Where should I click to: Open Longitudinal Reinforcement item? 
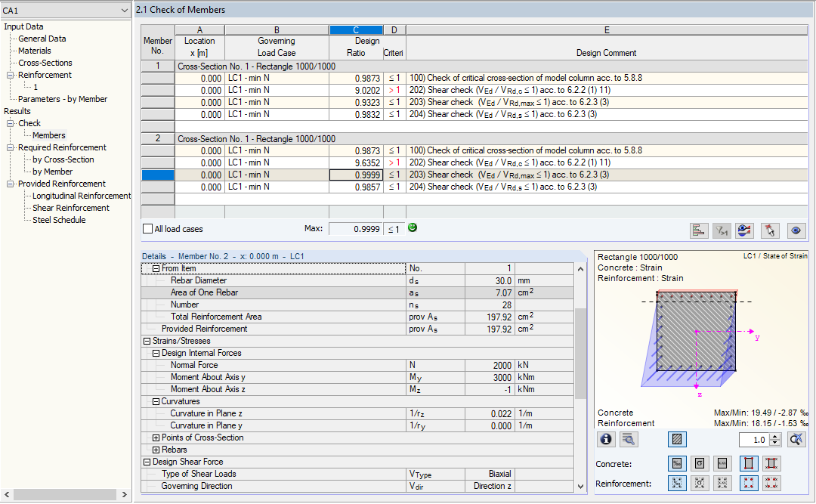click(82, 196)
